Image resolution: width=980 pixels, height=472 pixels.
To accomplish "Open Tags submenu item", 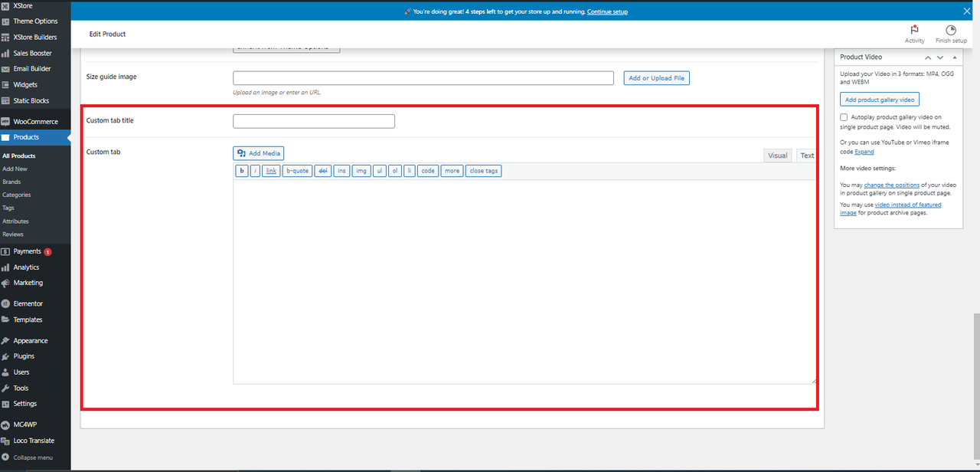I will (x=8, y=208).
